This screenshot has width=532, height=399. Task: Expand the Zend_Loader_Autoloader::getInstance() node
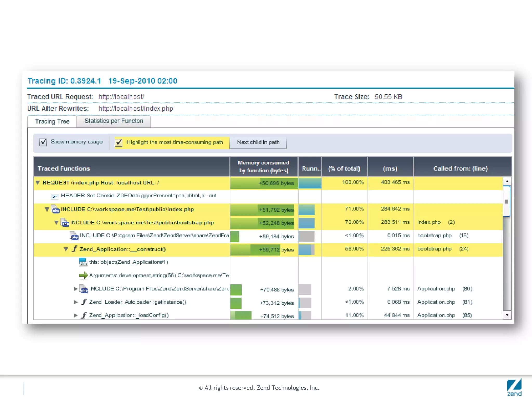76,302
